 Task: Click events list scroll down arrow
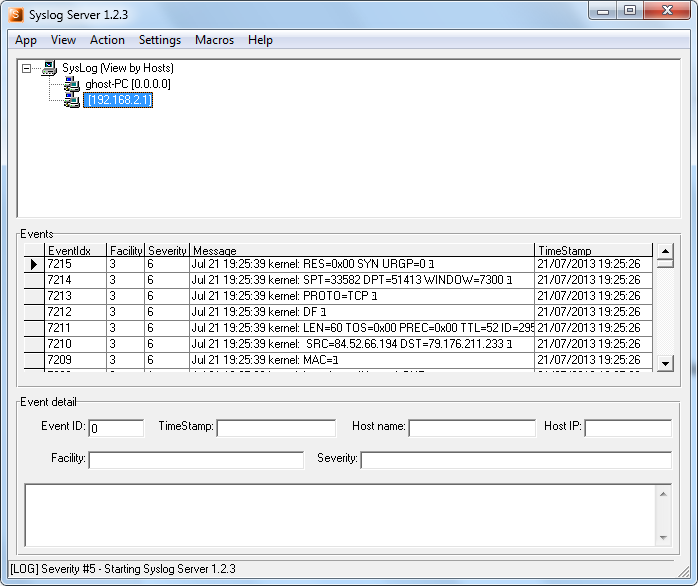pos(665,363)
